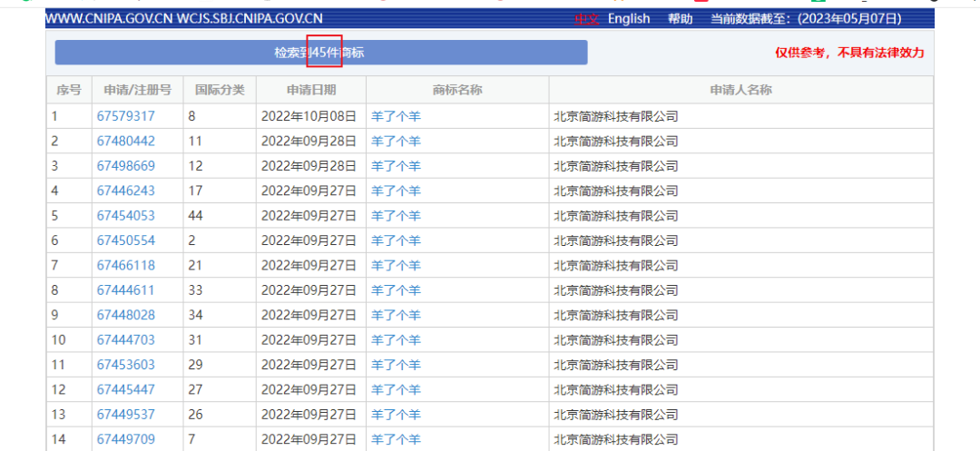Open registration number 67448028

125,315
